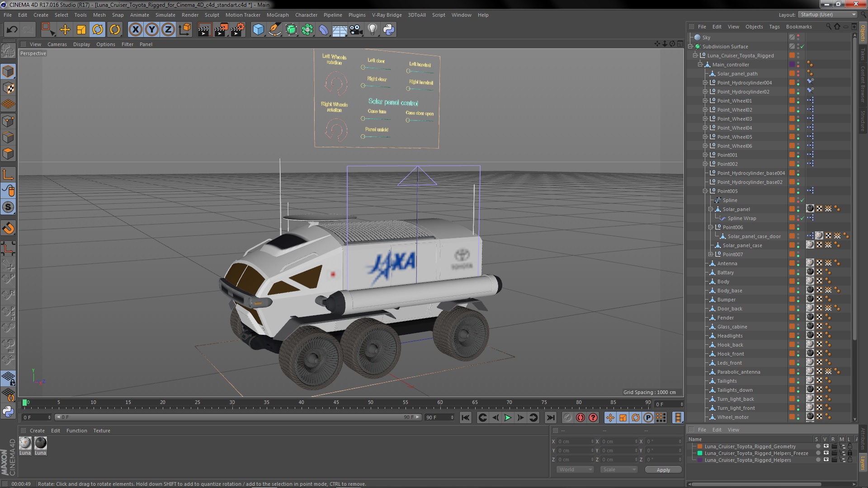Select the Rotate tool
868x488 pixels.
pos(98,30)
